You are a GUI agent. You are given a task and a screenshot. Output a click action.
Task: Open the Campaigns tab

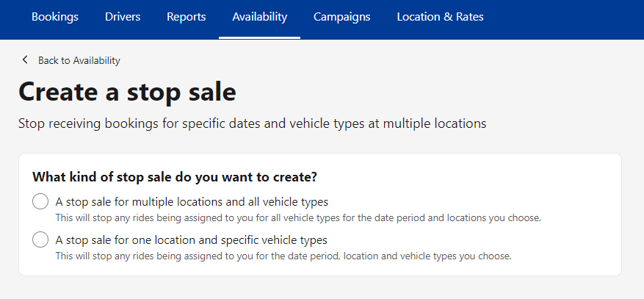pos(341,17)
